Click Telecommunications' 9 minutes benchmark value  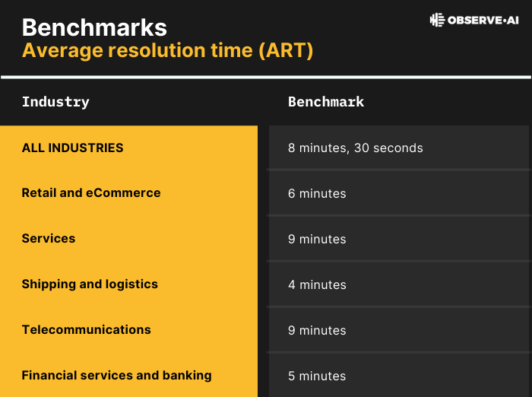[x=317, y=330]
